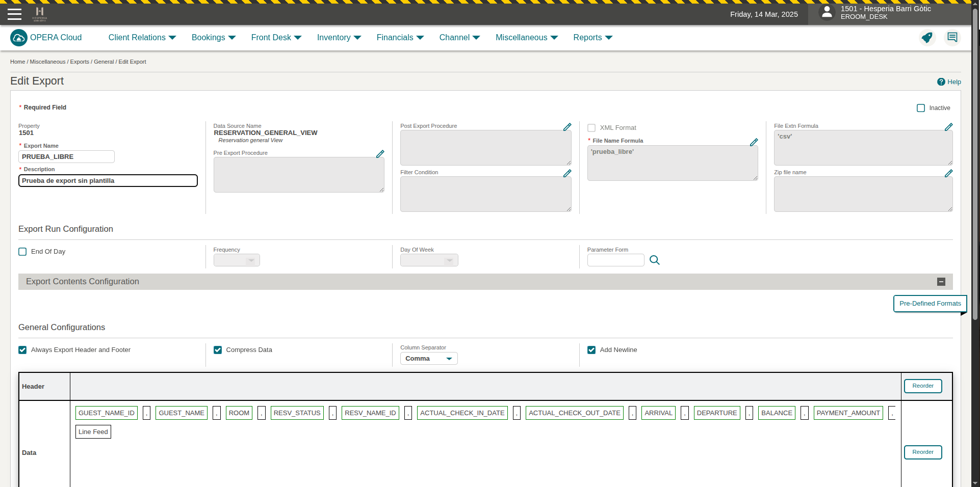Enable the Inactive checkbox
The height and width of the screenshot is (487, 980).
pos(921,108)
